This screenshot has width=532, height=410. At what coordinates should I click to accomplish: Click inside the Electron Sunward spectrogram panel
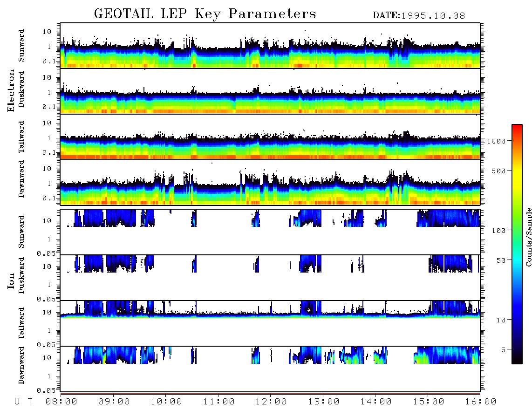[270, 46]
